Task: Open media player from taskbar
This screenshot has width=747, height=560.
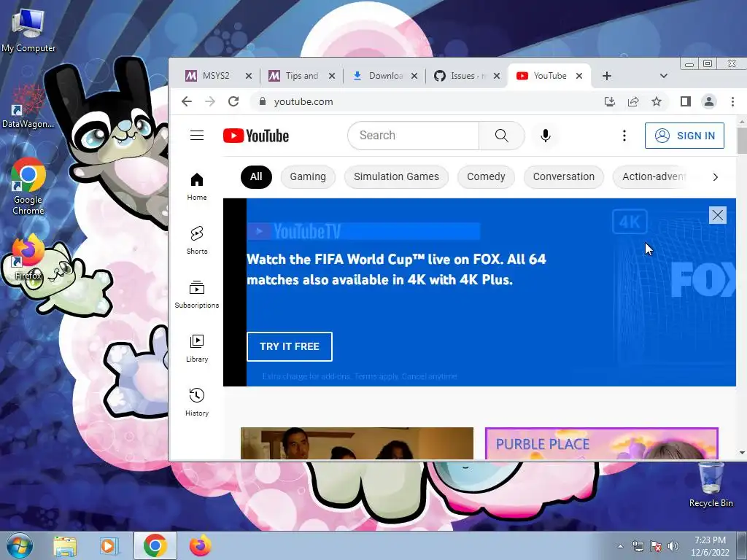Action: pos(108,545)
